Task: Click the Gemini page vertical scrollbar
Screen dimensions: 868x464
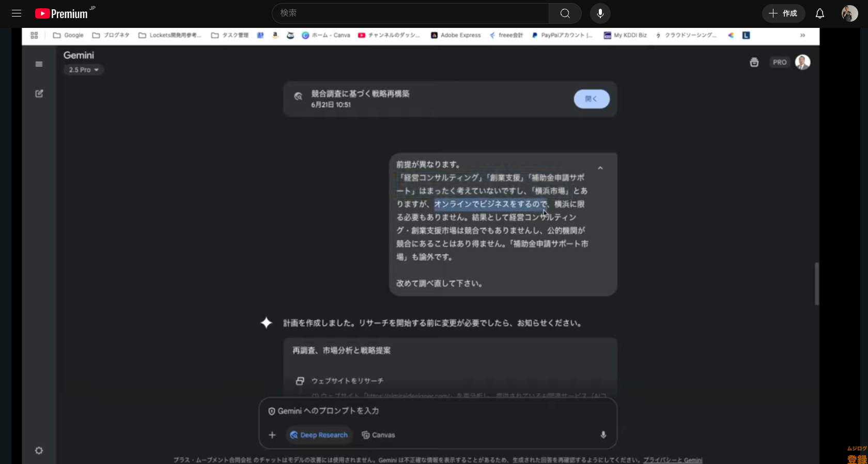Action: pos(816,283)
